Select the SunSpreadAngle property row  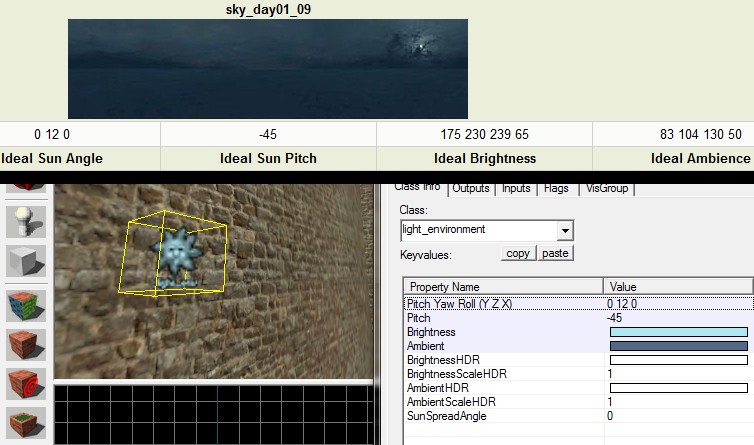[x=578, y=416]
